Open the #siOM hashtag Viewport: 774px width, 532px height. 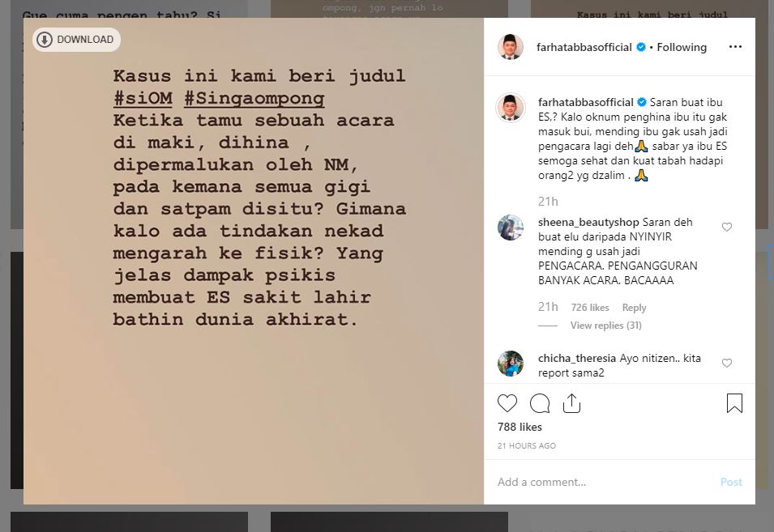143,98
